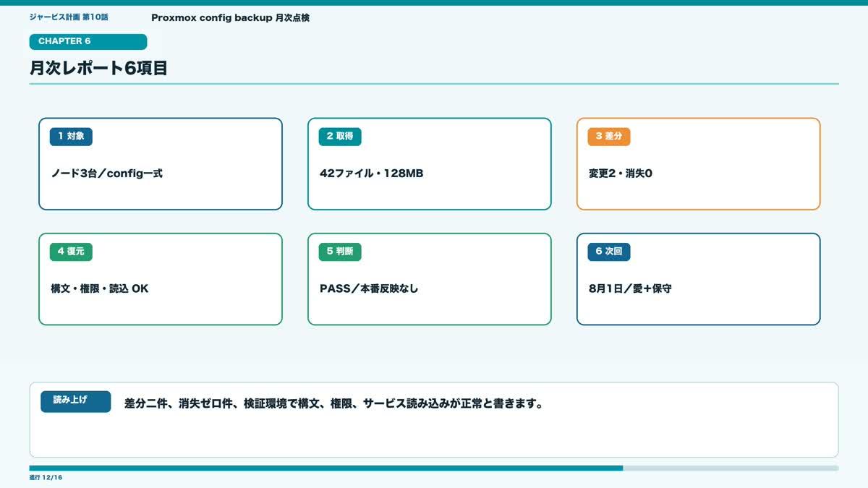Select the PASS／本番反映なし text
Viewport: 868px width, 488px height.
[x=369, y=288]
